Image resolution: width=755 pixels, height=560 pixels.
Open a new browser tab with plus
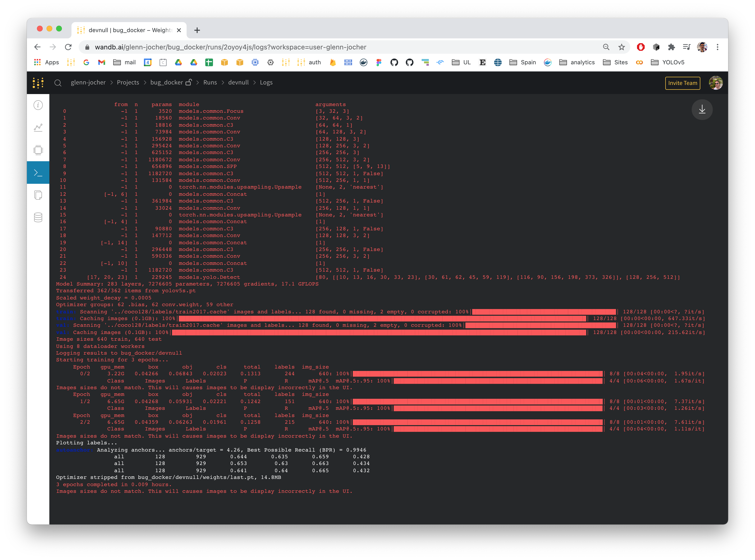pos(197,30)
